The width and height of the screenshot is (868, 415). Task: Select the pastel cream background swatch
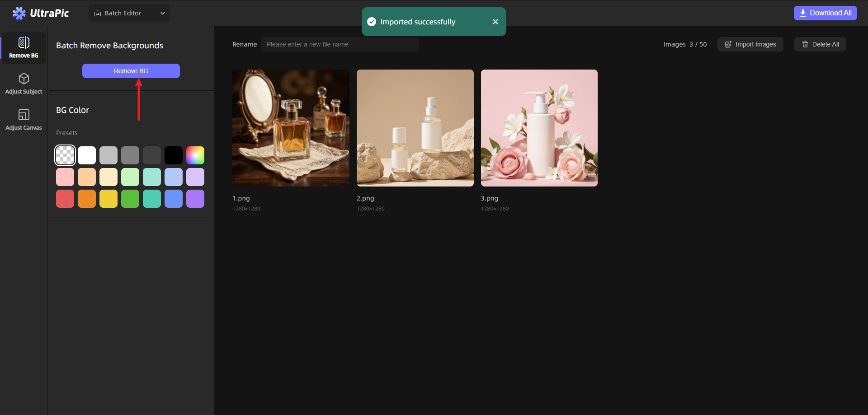108,177
